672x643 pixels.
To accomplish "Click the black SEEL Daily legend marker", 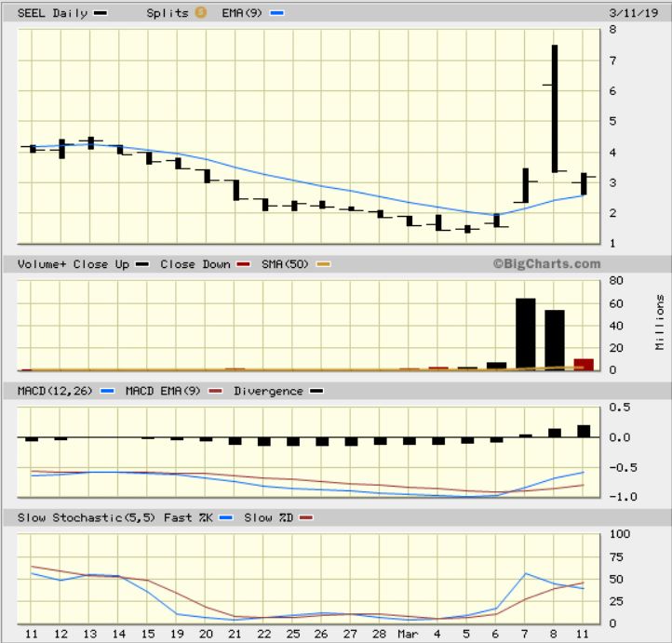I will (101, 13).
